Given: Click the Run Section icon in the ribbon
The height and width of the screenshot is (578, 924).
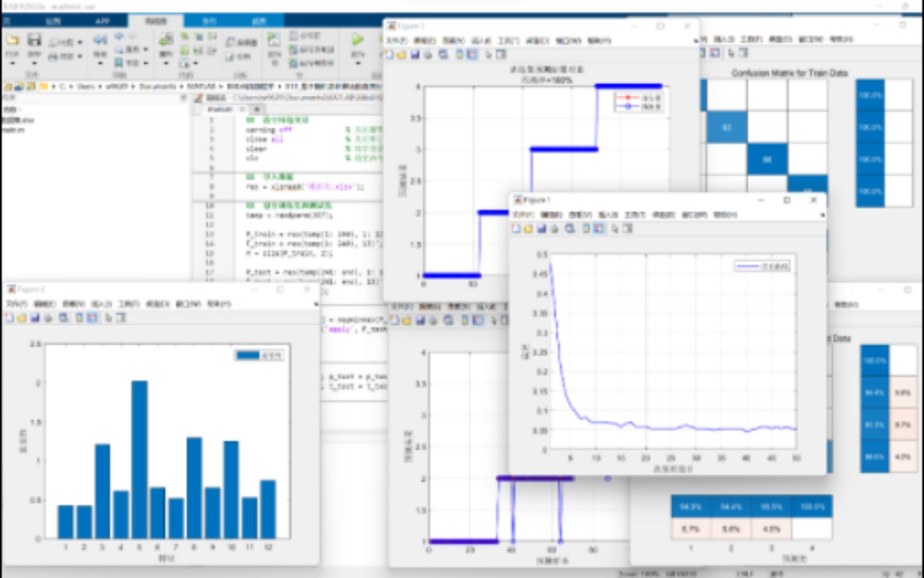Looking at the screenshot, I should coord(274,39).
